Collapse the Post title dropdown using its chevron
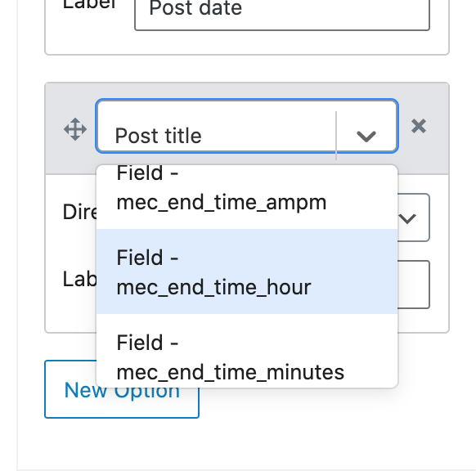The height and width of the screenshot is (471, 476). click(x=366, y=137)
